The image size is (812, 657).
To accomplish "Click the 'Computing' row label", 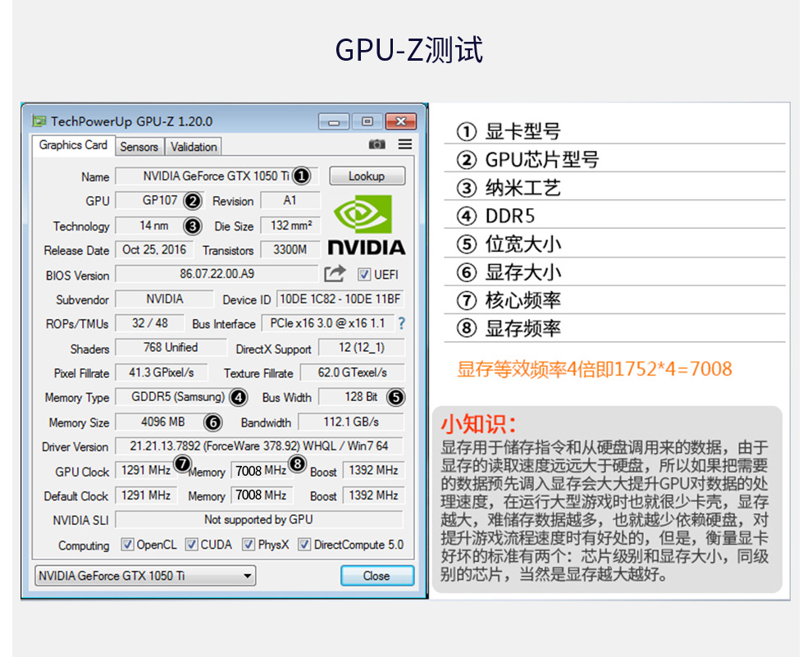I will click(84, 545).
